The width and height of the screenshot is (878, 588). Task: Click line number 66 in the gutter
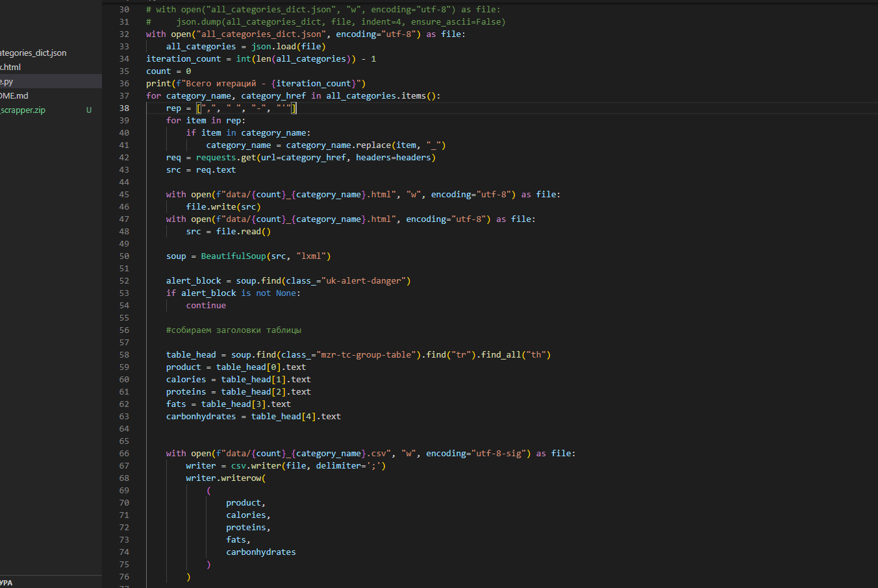[x=124, y=453]
